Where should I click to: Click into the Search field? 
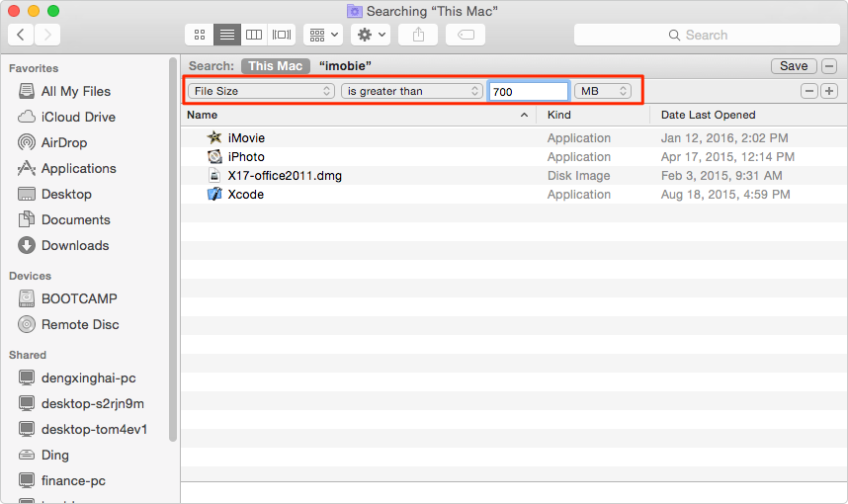(x=707, y=36)
